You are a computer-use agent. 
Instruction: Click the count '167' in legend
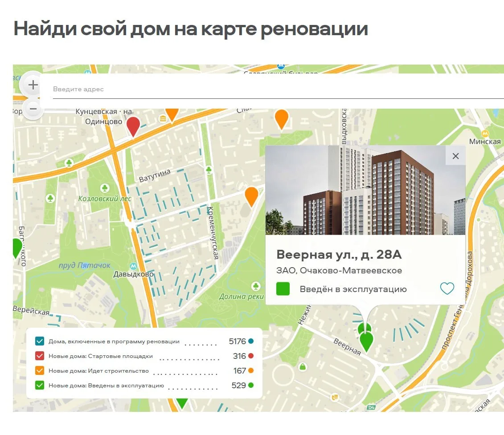point(240,371)
